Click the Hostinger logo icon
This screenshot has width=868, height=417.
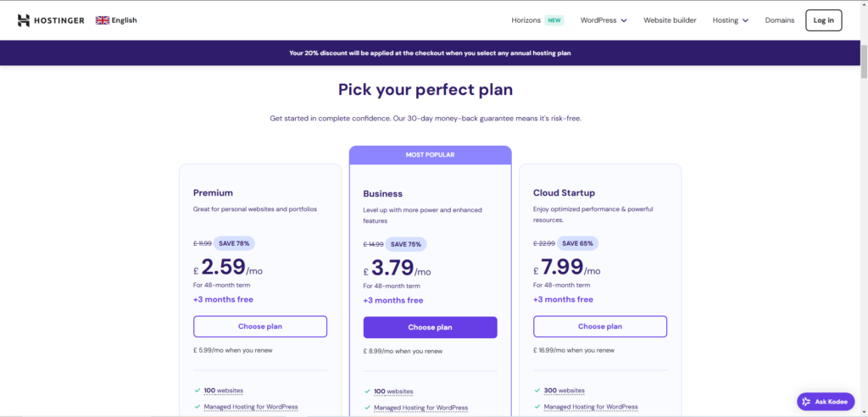click(23, 20)
